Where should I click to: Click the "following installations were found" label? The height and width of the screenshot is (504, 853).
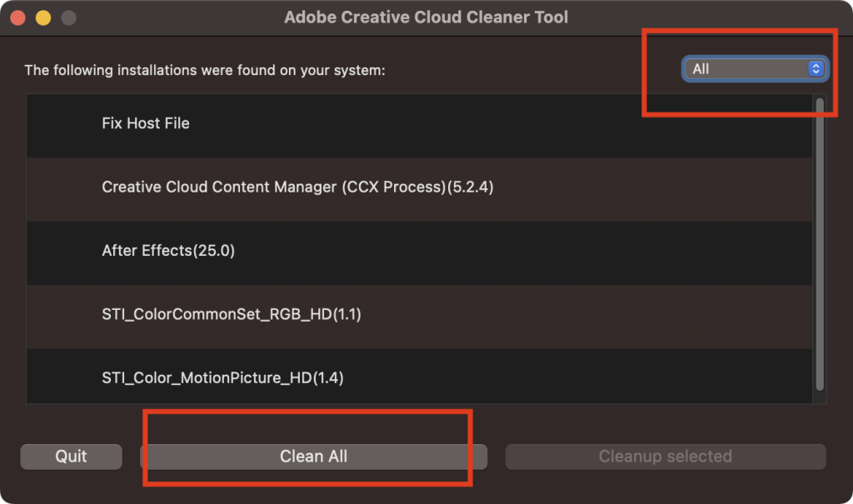click(x=205, y=70)
